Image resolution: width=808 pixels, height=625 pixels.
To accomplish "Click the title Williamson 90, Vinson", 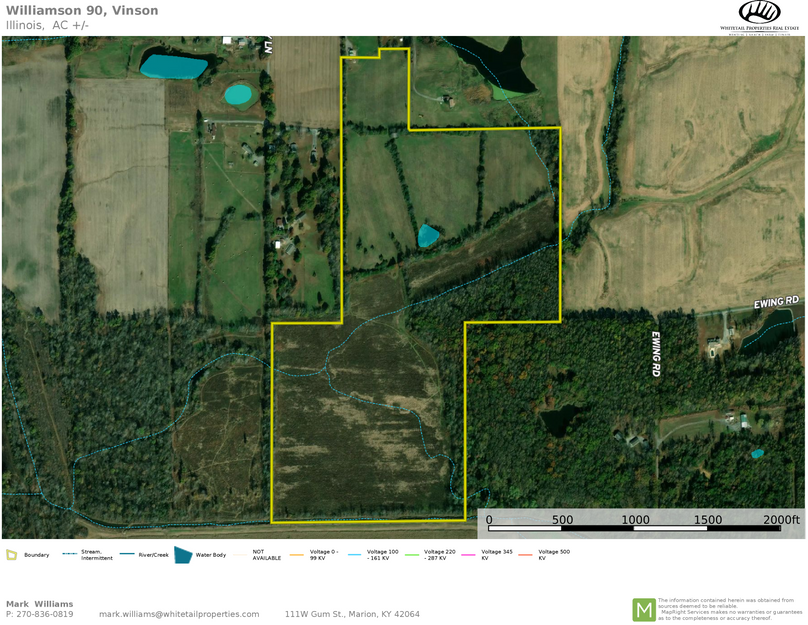I will pos(82,10).
